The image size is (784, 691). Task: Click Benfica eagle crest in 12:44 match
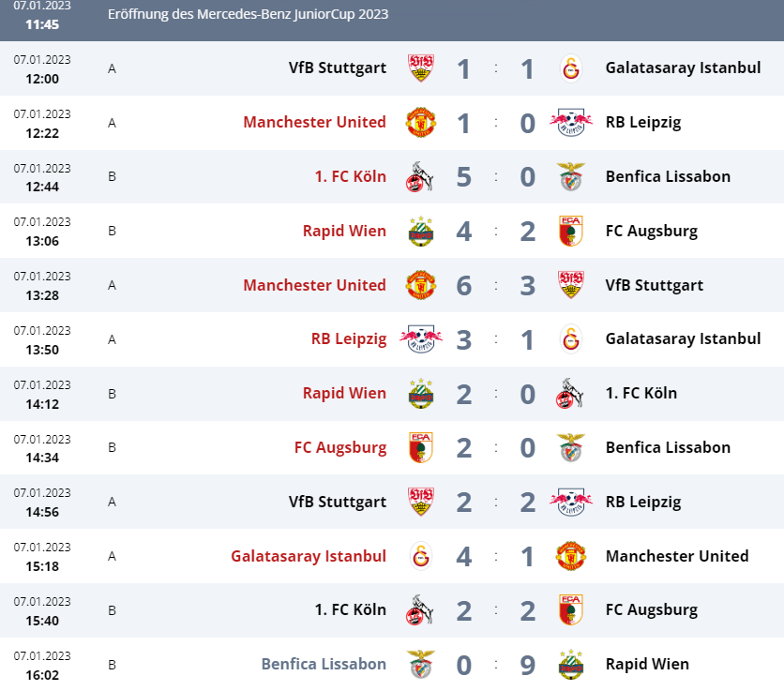570,176
